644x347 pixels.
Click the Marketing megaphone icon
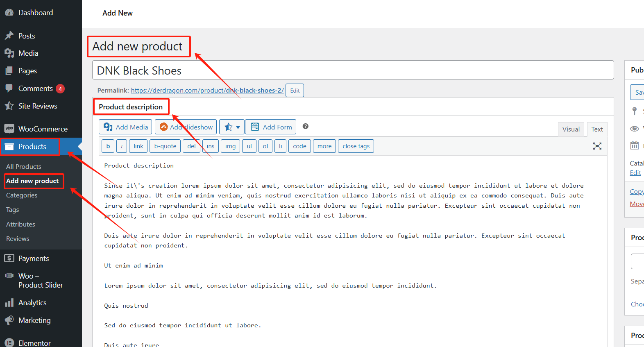click(x=9, y=320)
